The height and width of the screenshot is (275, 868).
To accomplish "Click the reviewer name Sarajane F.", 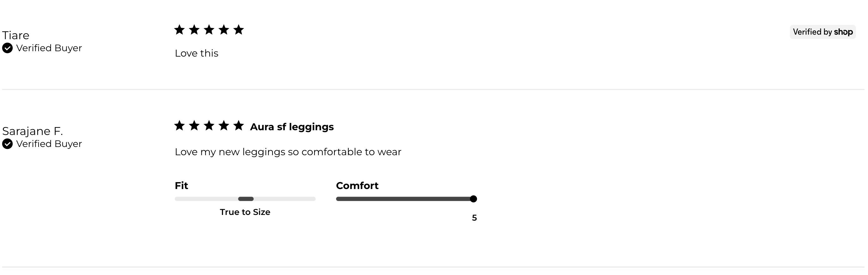I will tap(32, 131).
